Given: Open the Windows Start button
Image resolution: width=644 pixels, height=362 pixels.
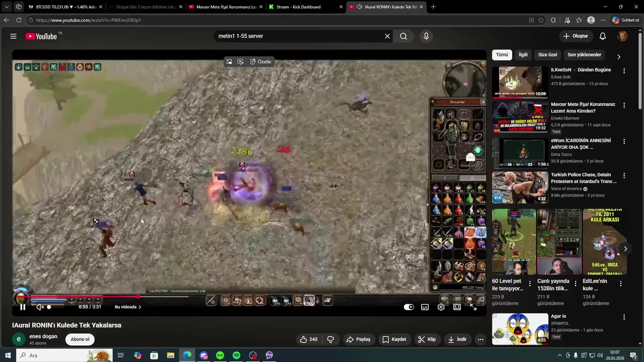Looking at the screenshot, I should pos(8,355).
